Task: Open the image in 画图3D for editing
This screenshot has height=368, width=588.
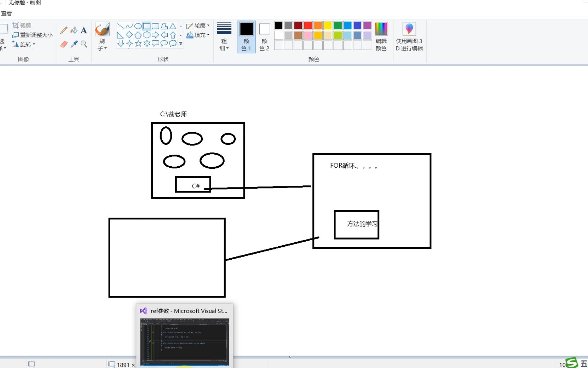Action: [x=409, y=36]
